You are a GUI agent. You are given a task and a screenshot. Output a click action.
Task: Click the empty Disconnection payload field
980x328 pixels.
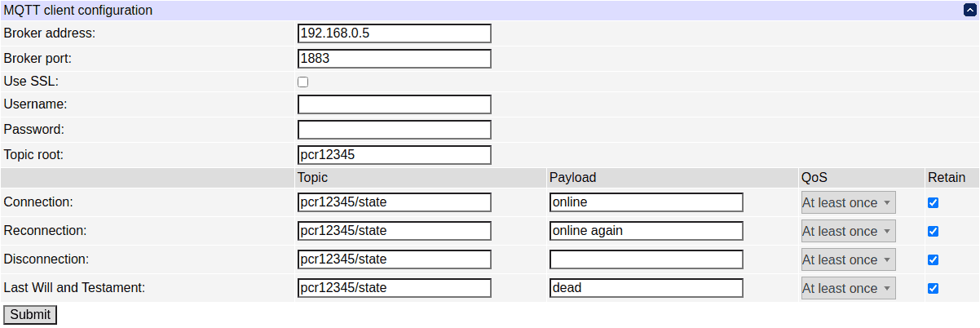646,259
